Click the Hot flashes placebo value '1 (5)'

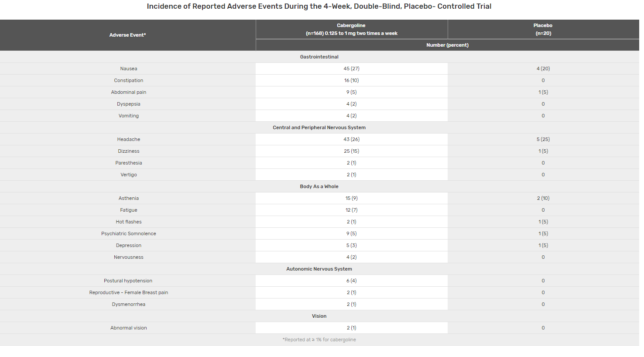pyautogui.click(x=543, y=222)
